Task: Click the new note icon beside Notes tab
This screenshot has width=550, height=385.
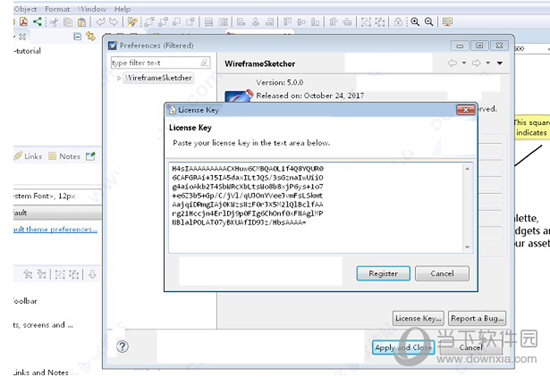Action: [90, 156]
